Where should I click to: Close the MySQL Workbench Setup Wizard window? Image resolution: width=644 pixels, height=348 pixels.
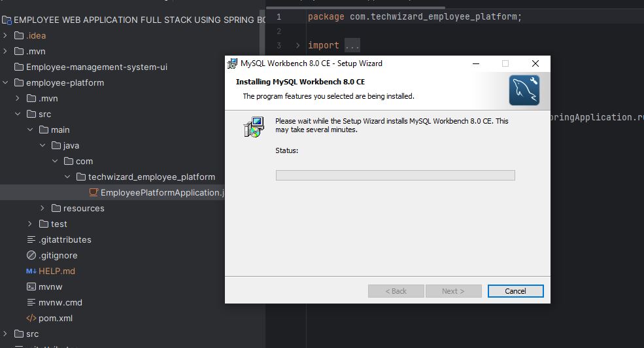point(535,63)
